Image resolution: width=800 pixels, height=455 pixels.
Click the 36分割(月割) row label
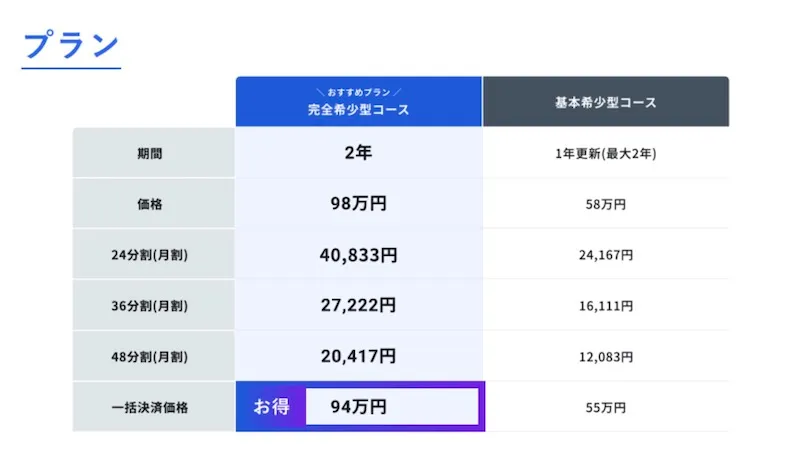(153, 305)
